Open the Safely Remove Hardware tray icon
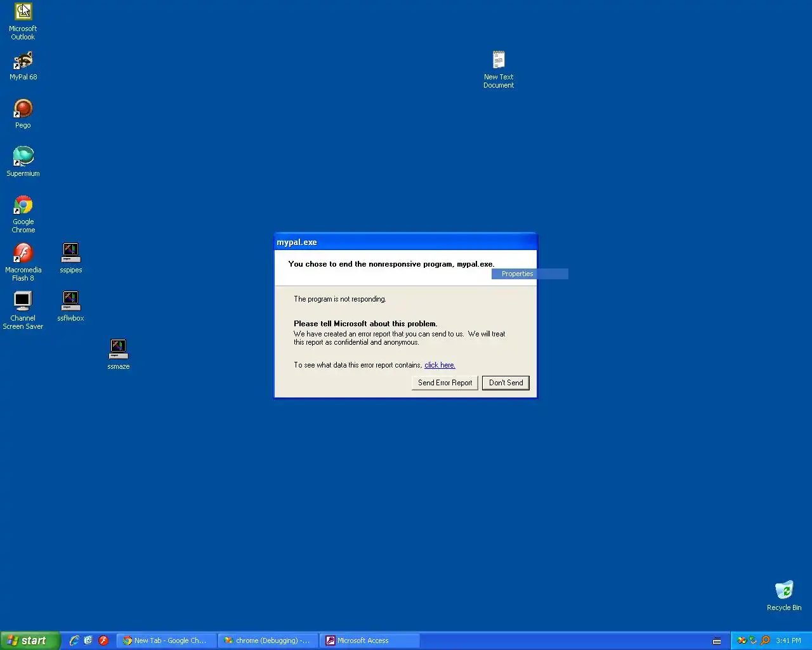Image resolution: width=812 pixels, height=650 pixels. 753,640
